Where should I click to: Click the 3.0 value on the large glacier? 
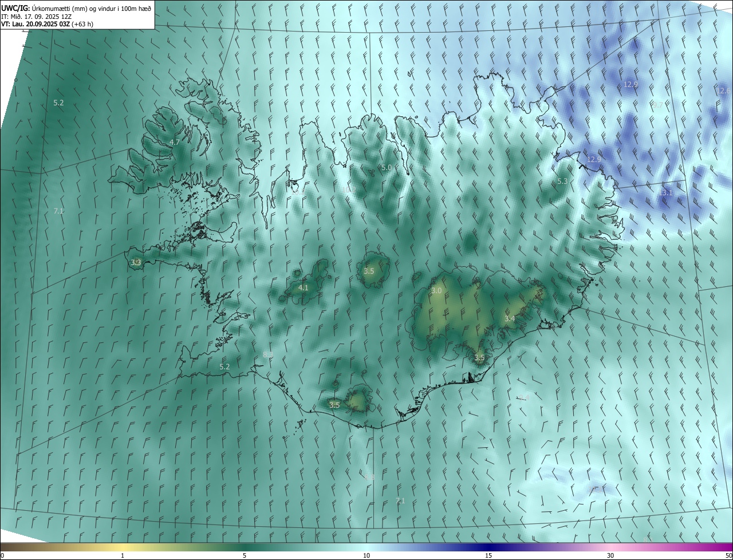coord(436,291)
